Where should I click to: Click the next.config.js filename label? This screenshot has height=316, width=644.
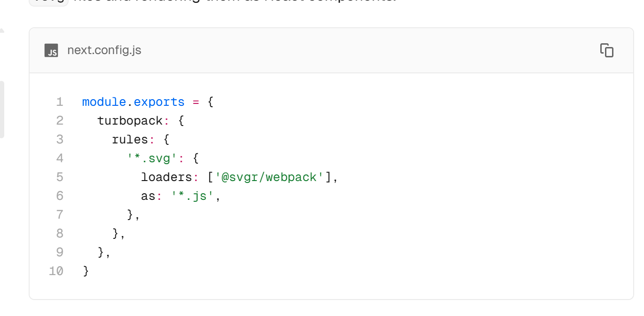tap(104, 50)
